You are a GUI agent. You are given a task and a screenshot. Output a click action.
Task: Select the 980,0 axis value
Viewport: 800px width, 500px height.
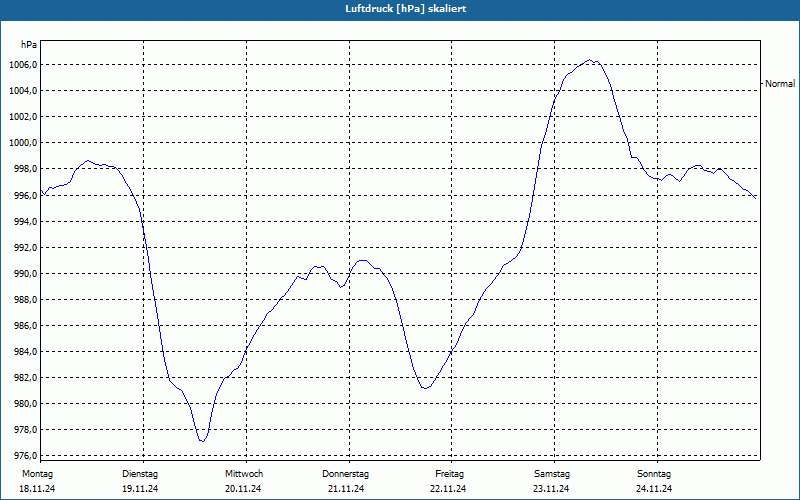[x=25, y=404]
